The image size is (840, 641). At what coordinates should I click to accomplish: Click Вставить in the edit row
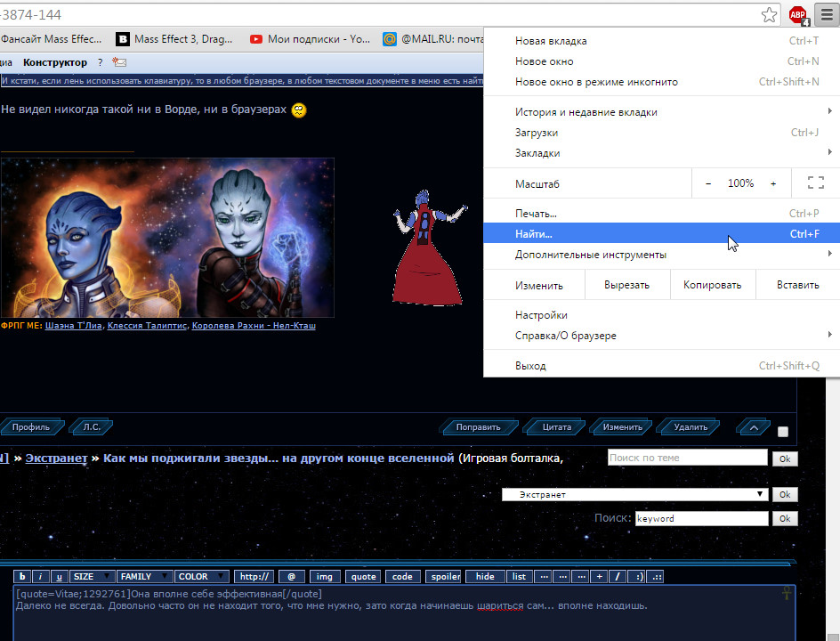(x=797, y=285)
